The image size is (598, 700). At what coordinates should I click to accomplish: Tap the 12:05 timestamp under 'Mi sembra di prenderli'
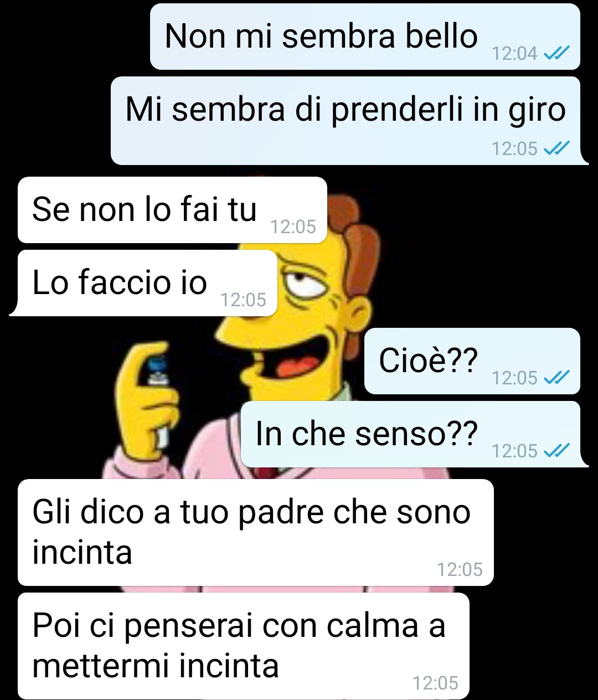[x=514, y=148]
